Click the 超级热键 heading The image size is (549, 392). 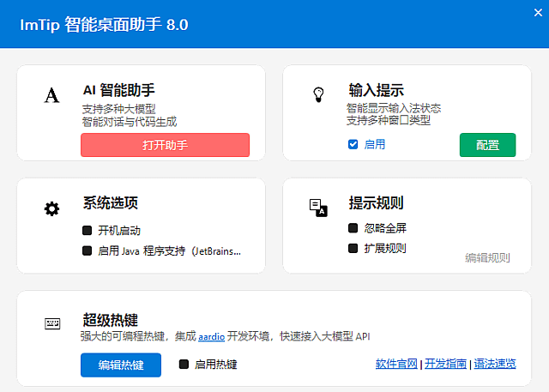coord(111,319)
